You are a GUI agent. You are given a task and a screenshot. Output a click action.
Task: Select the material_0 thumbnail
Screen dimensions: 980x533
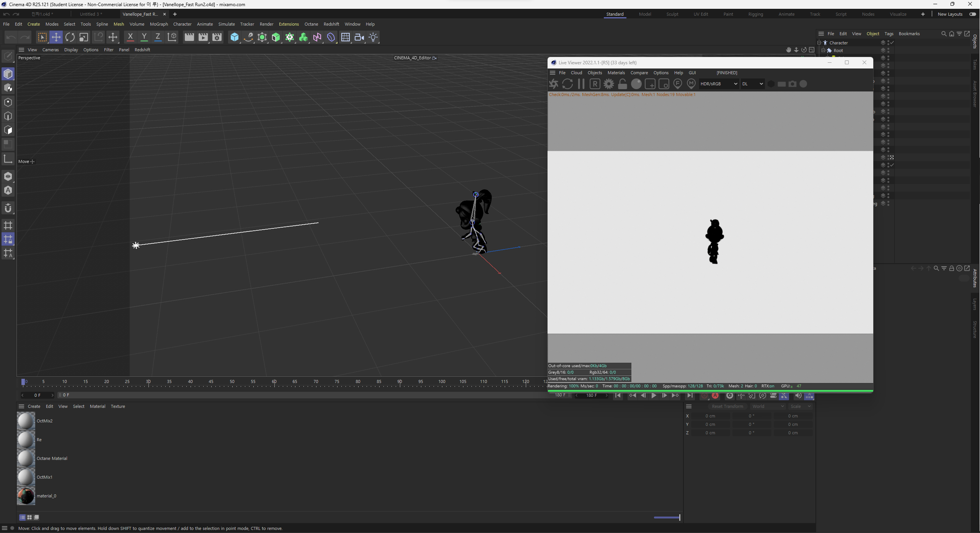coord(26,496)
